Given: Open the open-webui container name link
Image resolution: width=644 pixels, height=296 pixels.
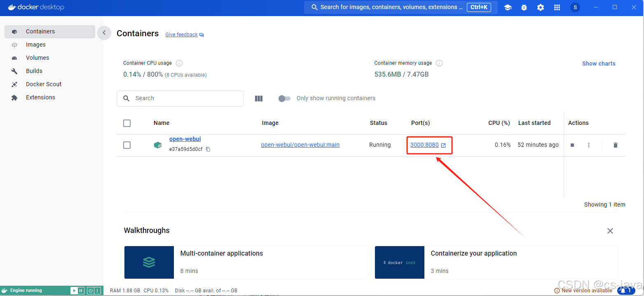Looking at the screenshot, I should (185, 139).
